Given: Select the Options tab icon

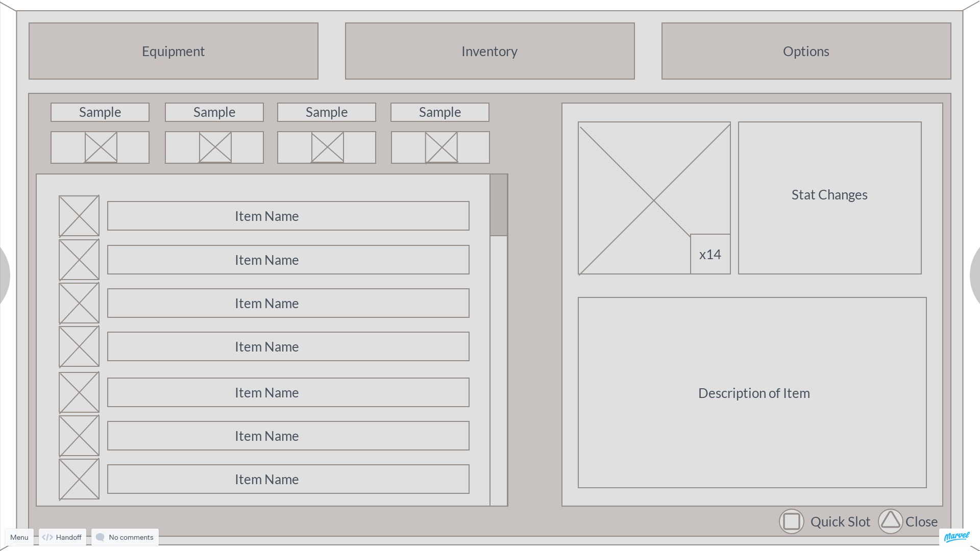Looking at the screenshot, I should (x=805, y=51).
